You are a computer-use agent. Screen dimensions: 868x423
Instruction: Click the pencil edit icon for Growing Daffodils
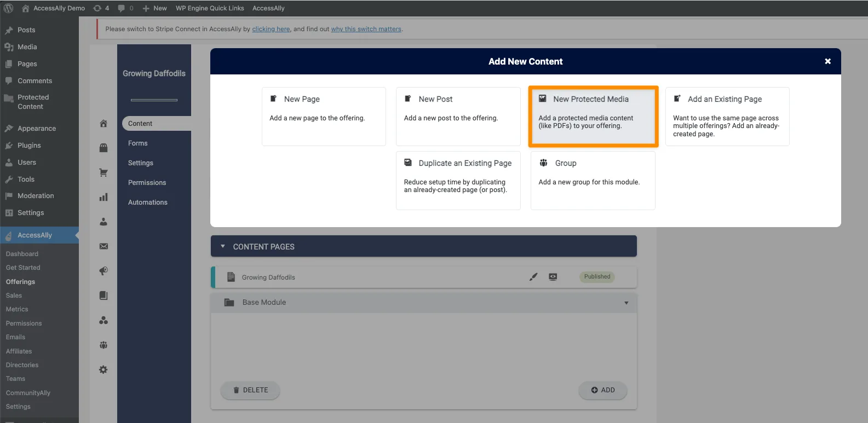point(533,277)
